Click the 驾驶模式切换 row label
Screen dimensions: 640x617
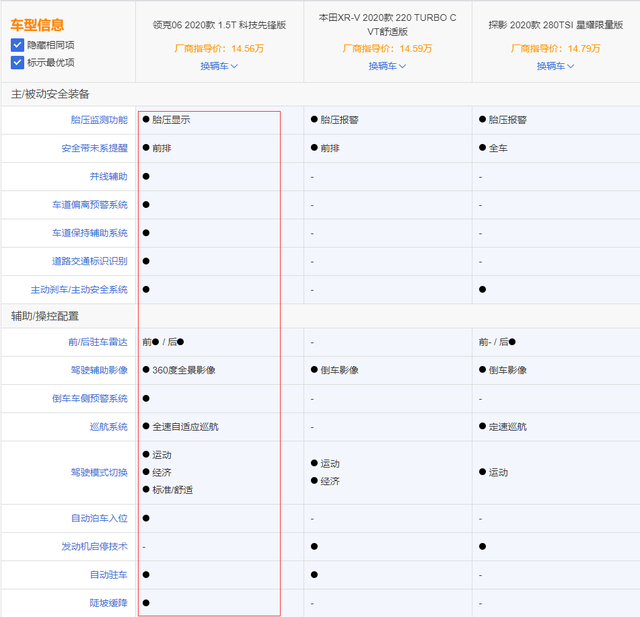[x=99, y=473]
